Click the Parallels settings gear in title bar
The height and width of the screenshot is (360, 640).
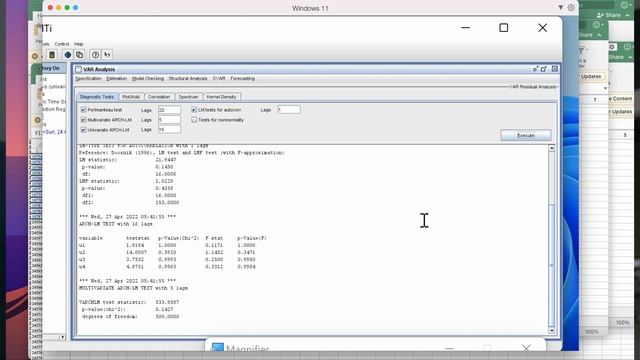click(x=571, y=8)
